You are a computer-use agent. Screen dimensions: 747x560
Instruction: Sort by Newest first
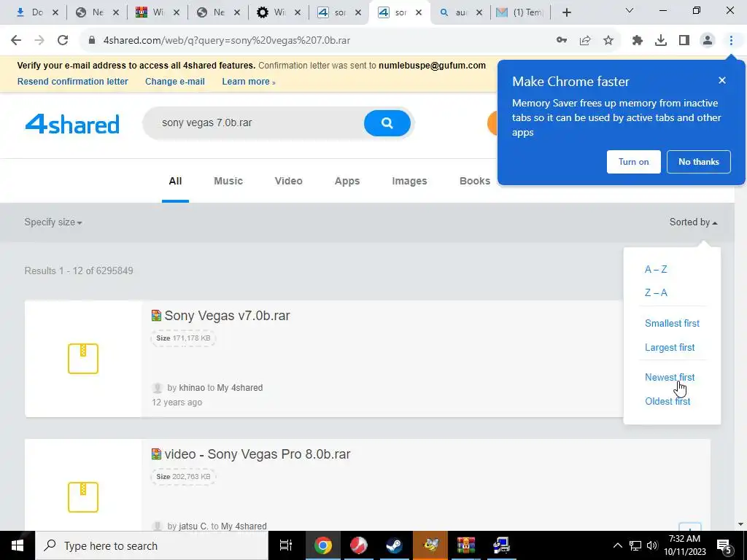[x=670, y=377]
